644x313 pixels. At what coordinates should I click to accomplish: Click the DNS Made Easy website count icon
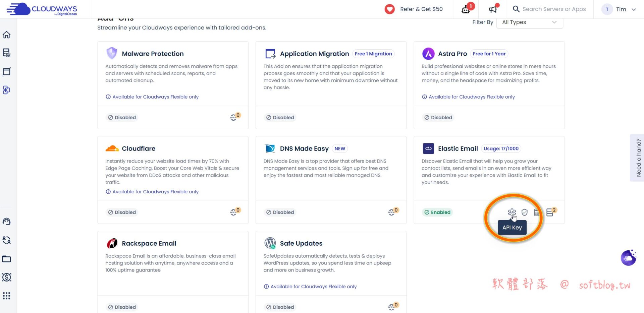pyautogui.click(x=391, y=212)
